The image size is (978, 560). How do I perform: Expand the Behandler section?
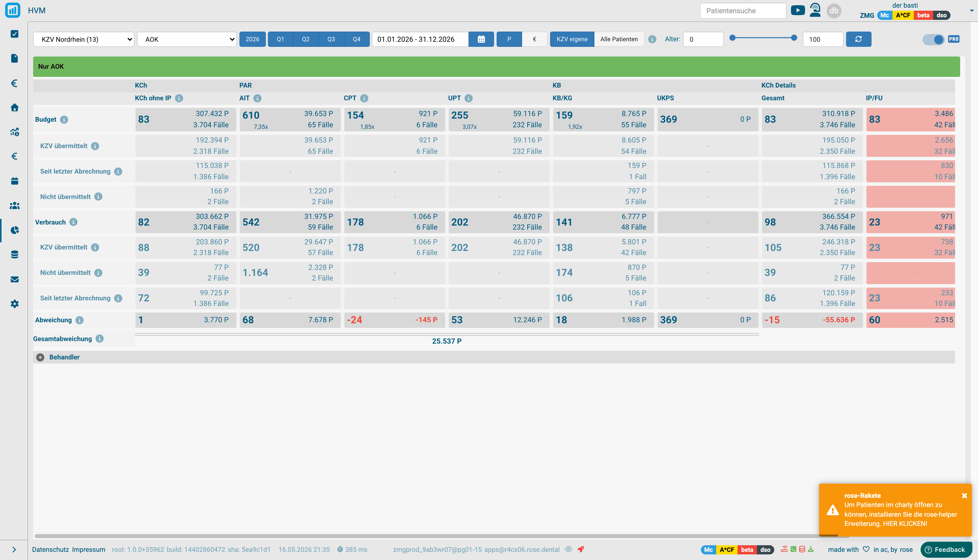(40, 357)
